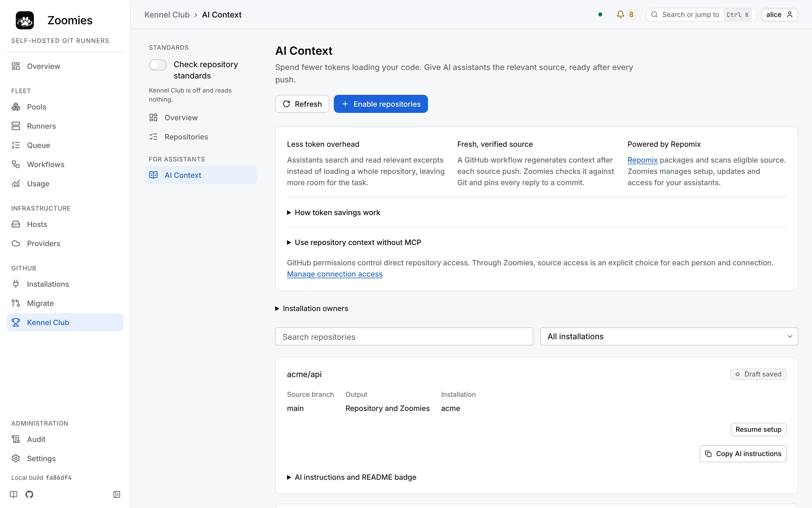Click the Ctrl K shortcut hint
The width and height of the screenshot is (812, 508).
tap(738, 14)
